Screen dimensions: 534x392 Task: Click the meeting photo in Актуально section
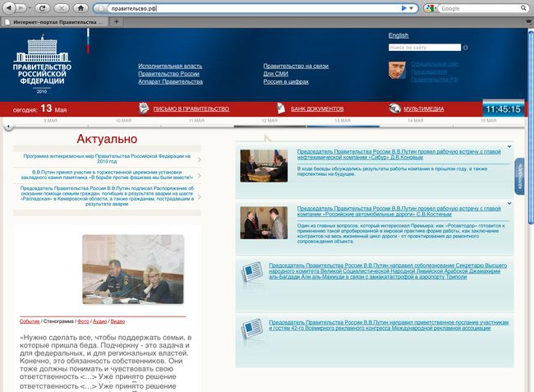[x=133, y=270]
